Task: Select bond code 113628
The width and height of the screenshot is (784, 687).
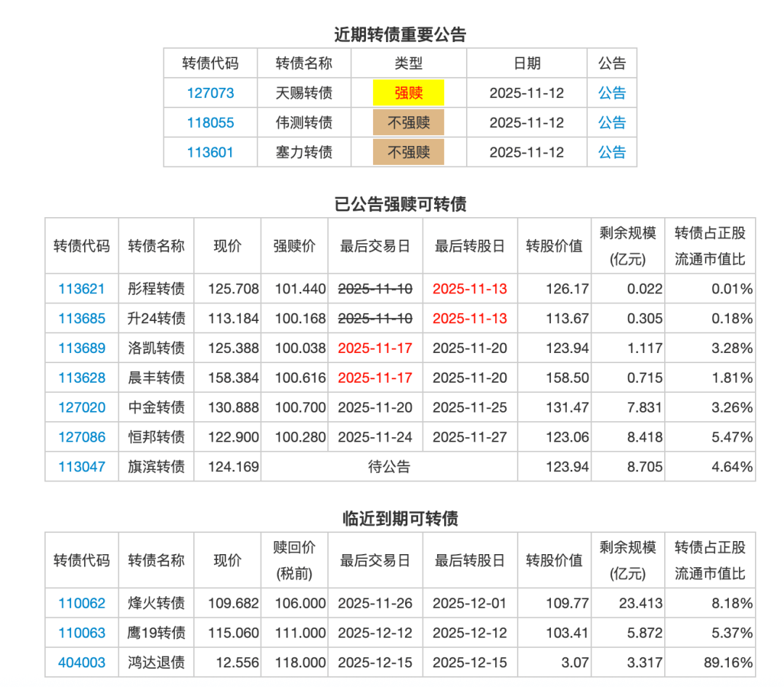Action: [x=81, y=378]
